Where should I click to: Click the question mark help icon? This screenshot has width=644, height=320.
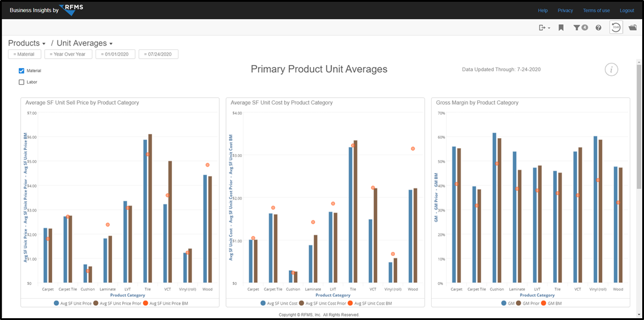tap(598, 27)
